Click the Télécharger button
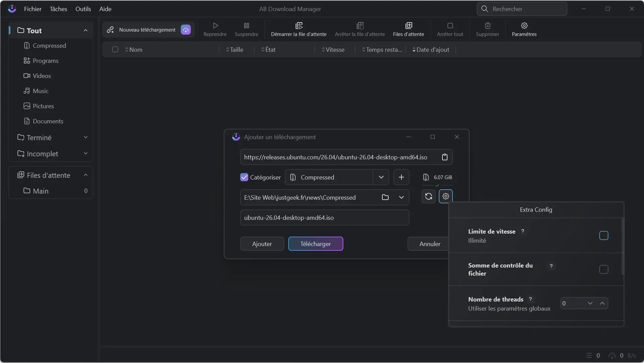This screenshot has width=644, height=363. (x=315, y=244)
